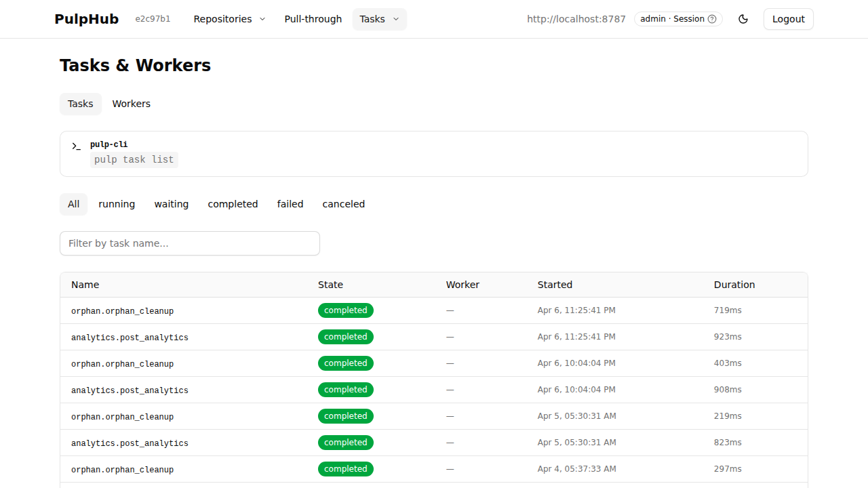
Task: Click completed badge in the 719ms row
Action: [x=346, y=310]
